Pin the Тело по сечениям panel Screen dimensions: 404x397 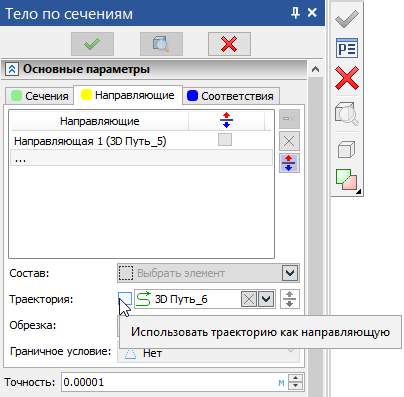coord(295,13)
